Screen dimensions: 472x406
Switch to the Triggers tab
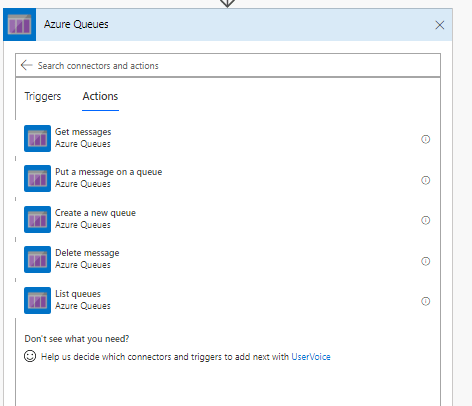[43, 96]
